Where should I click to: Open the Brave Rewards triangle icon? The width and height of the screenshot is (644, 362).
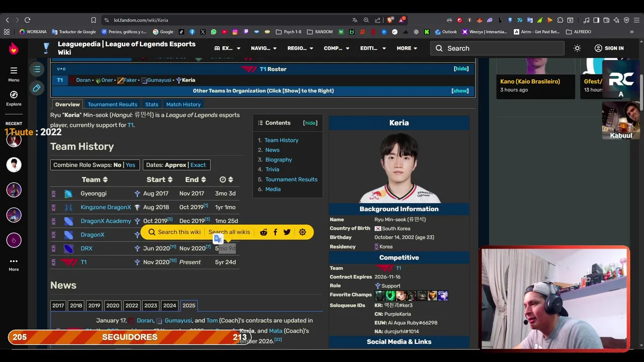(x=401, y=20)
